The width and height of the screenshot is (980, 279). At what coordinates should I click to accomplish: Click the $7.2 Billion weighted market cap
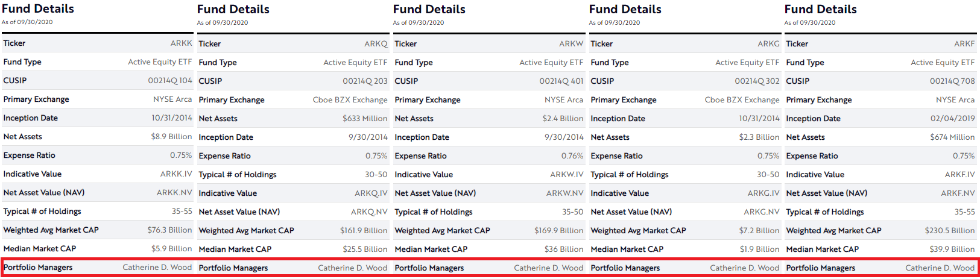pos(759,231)
